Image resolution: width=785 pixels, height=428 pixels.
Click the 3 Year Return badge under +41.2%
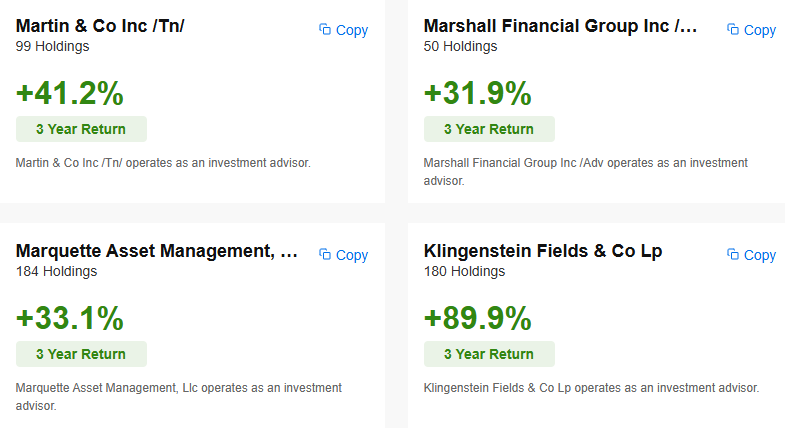coord(81,129)
